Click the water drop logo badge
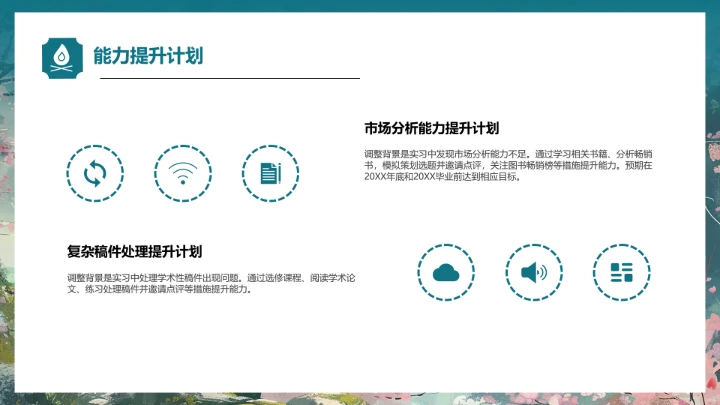720x405 pixels. coord(62,58)
